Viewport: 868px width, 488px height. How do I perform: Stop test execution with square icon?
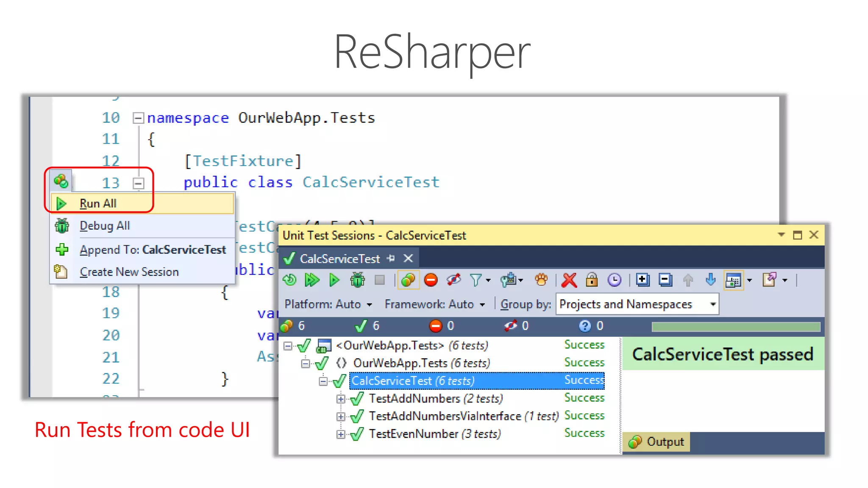[380, 280]
